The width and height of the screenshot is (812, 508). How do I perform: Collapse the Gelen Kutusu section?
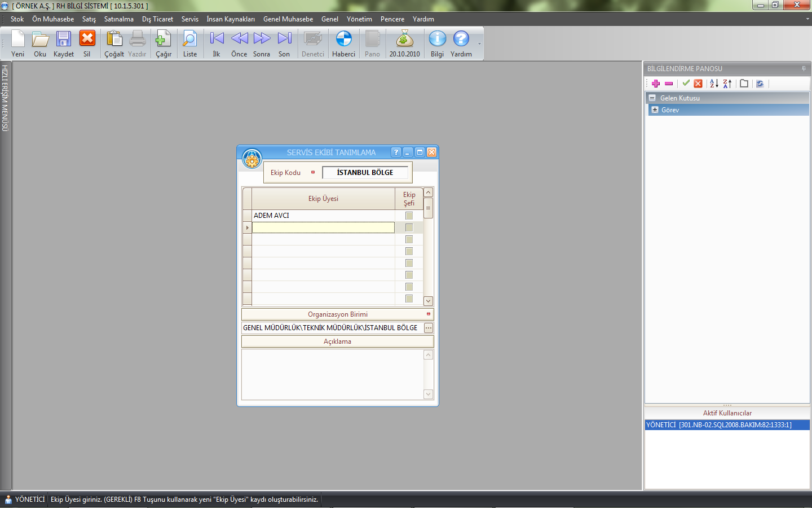pos(652,98)
